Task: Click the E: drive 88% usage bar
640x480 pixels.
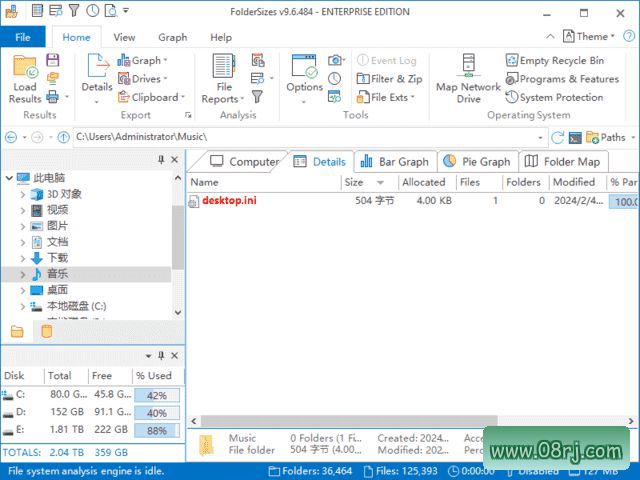Action: pos(157,430)
